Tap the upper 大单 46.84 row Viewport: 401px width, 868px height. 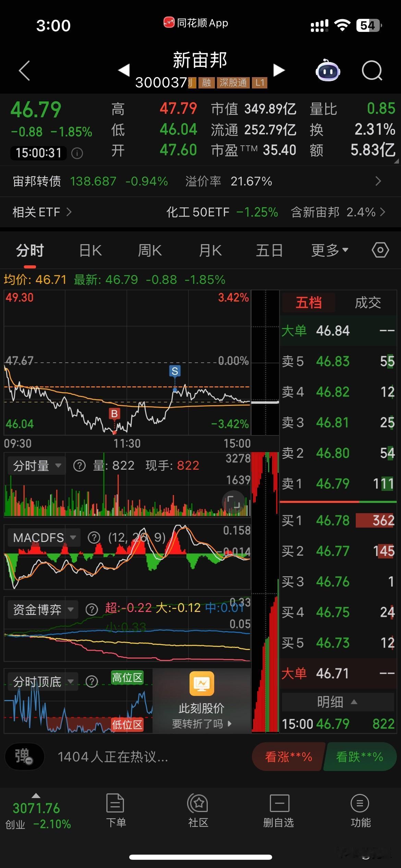tap(338, 331)
